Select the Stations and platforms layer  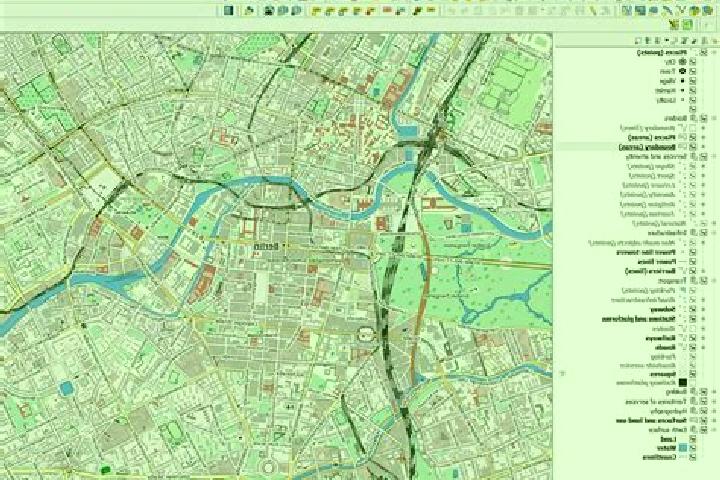pyautogui.click(x=639, y=319)
